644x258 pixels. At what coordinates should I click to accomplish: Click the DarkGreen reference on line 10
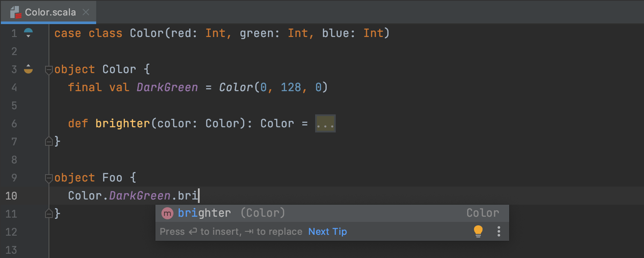pos(140,195)
